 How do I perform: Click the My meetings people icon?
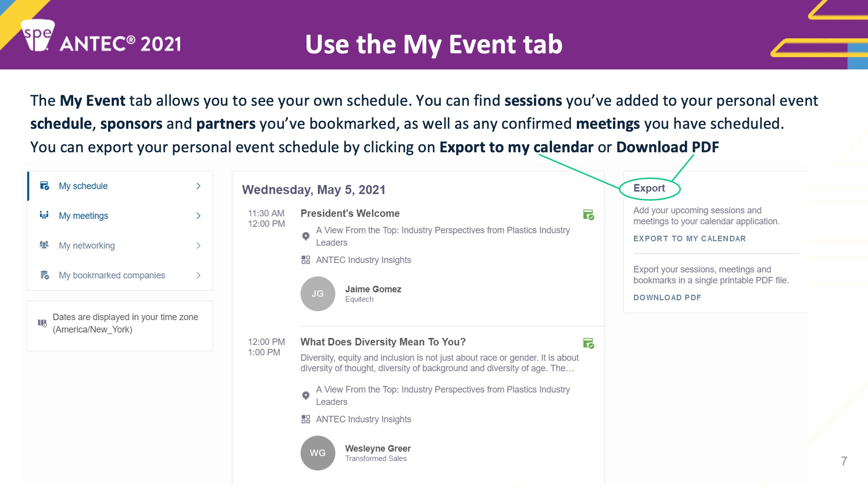tap(44, 215)
